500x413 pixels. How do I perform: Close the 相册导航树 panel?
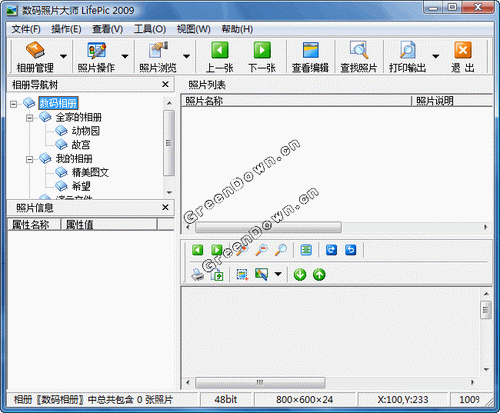pyautogui.click(x=165, y=85)
